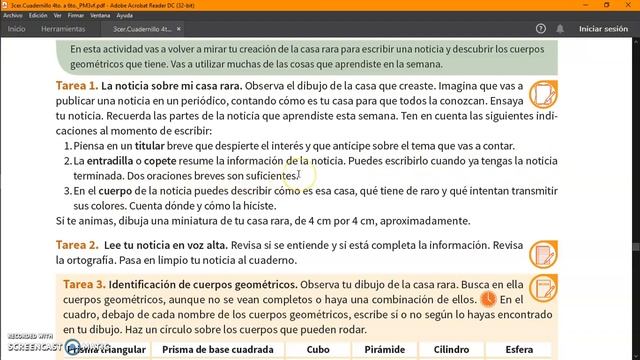Screen dimensions: 640x360
Task: Click the bold word 'cuerpo' in item 3
Action: click(115, 191)
